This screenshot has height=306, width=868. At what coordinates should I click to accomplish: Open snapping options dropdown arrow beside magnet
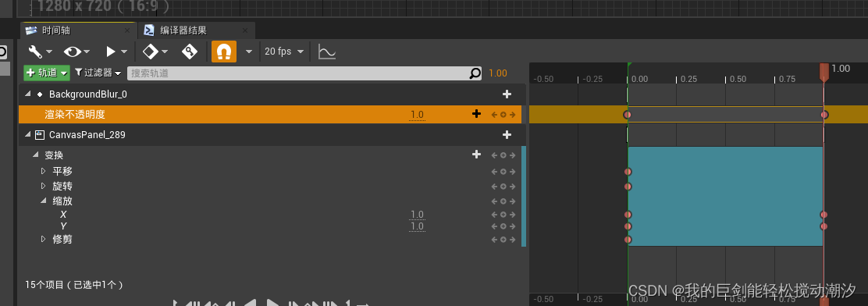tap(249, 52)
